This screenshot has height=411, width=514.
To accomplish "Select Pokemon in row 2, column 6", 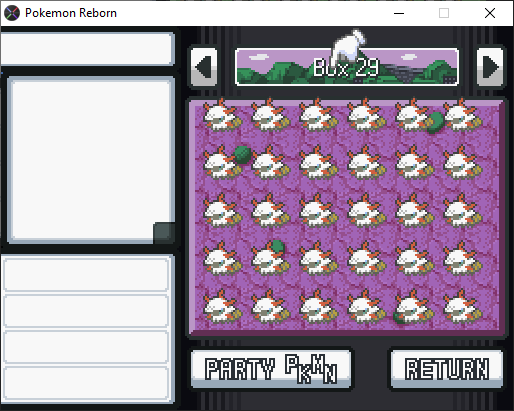I will coord(462,163).
